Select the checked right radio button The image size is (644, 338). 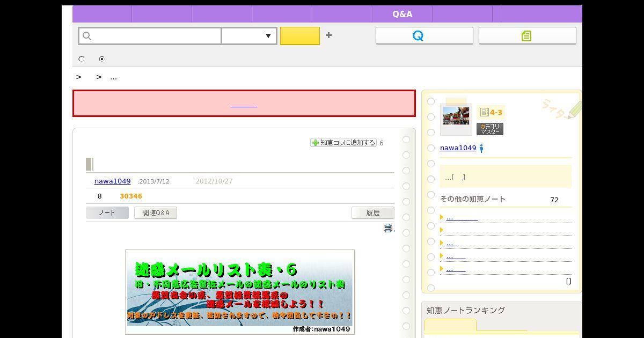click(x=102, y=59)
